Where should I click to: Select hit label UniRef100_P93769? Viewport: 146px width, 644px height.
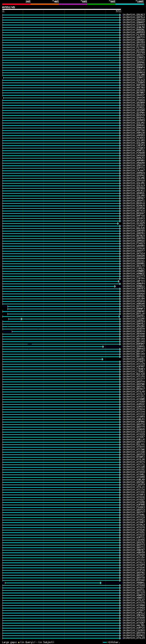click(x=134, y=53)
